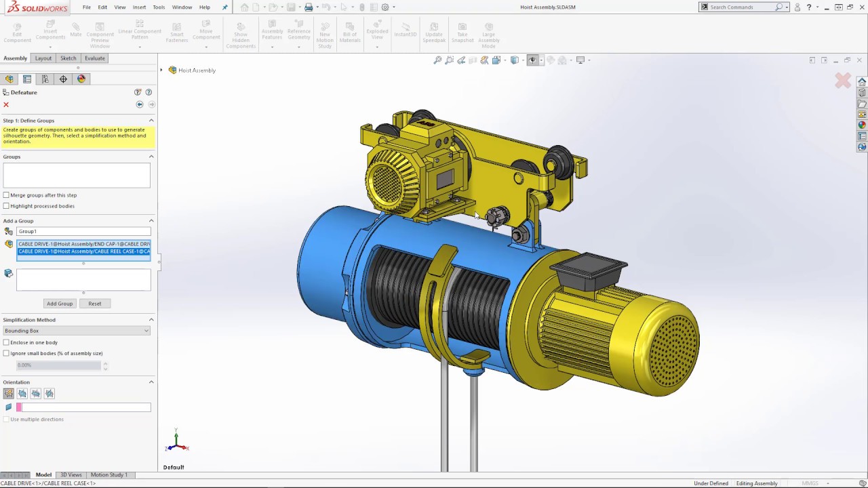Expand Hoist Assembly tree arrow in viewport
Screen dimensions: 868x488
[161, 70]
